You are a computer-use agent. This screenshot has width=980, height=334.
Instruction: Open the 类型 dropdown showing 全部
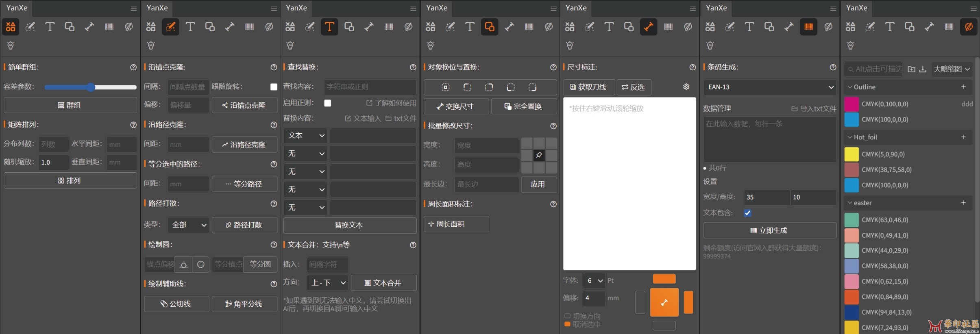point(188,225)
